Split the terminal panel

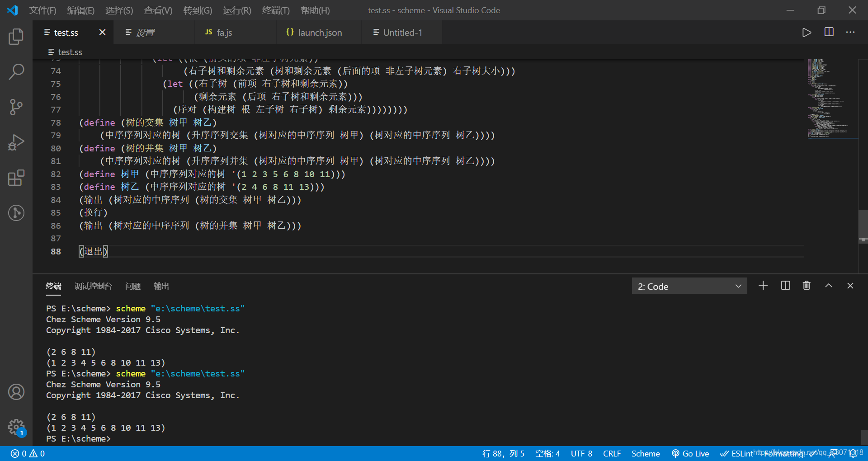tap(786, 286)
